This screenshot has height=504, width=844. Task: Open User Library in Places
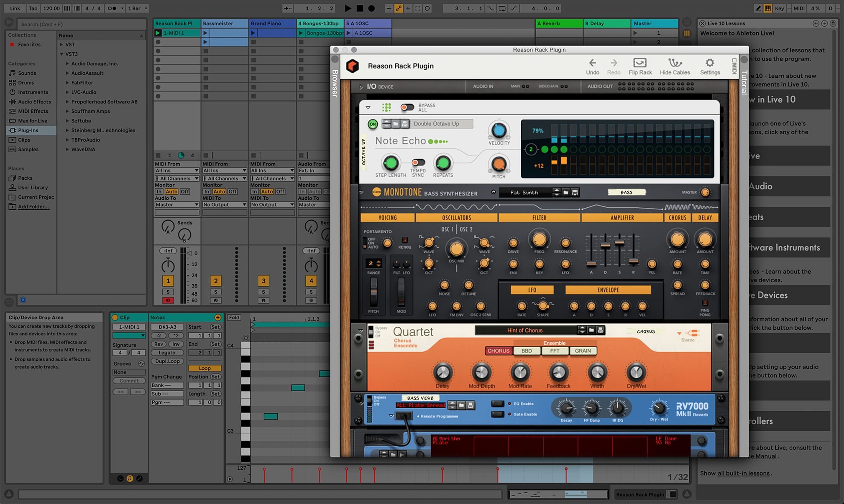coord(33,188)
